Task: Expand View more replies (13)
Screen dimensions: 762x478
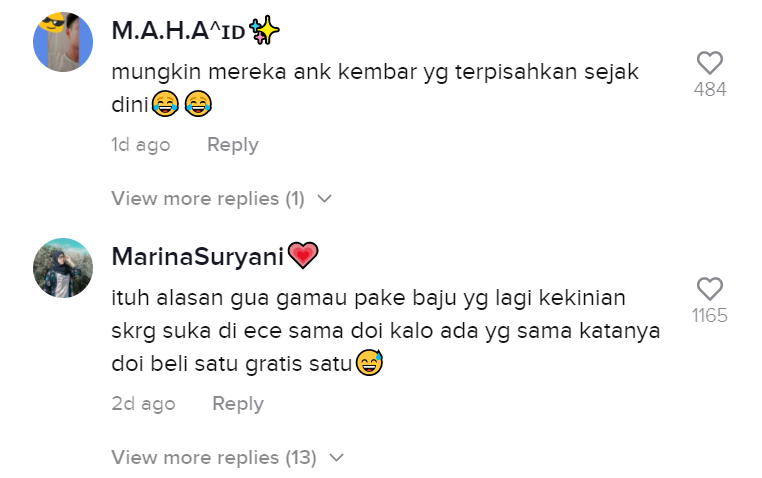Action: 227,458
